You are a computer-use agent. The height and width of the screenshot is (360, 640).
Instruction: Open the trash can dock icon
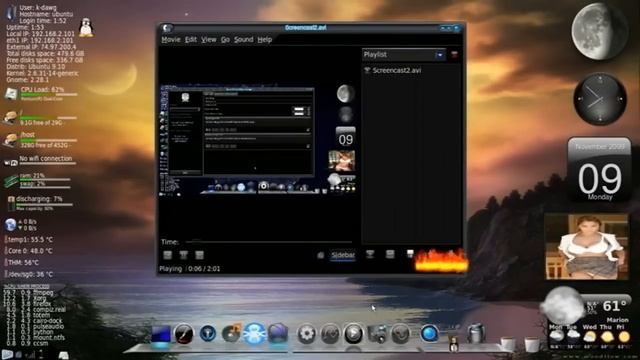tap(476, 333)
